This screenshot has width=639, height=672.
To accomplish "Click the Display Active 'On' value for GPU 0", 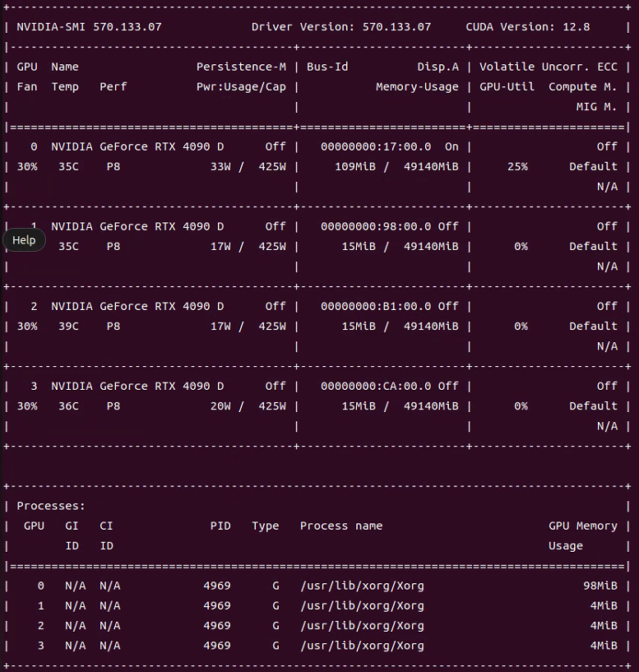I will pyautogui.click(x=451, y=146).
